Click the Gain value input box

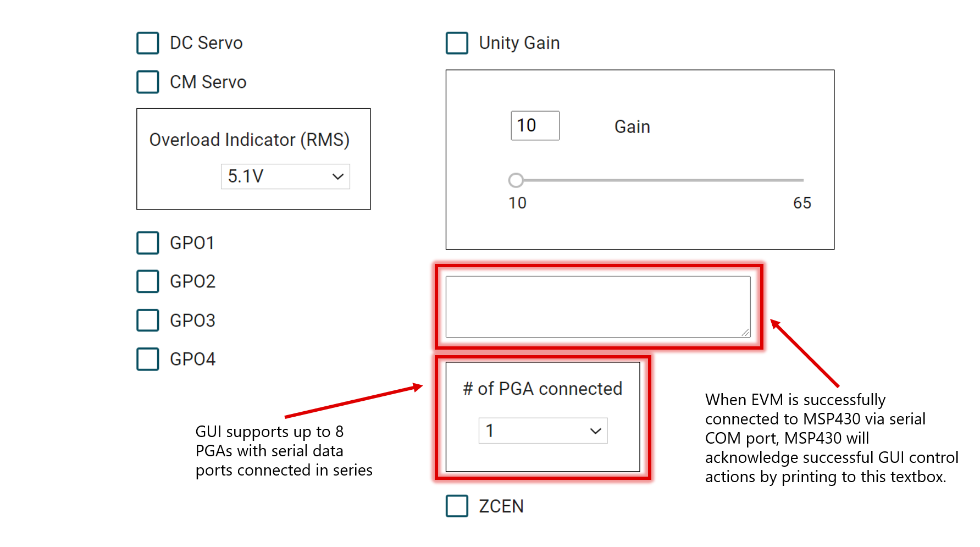(535, 126)
